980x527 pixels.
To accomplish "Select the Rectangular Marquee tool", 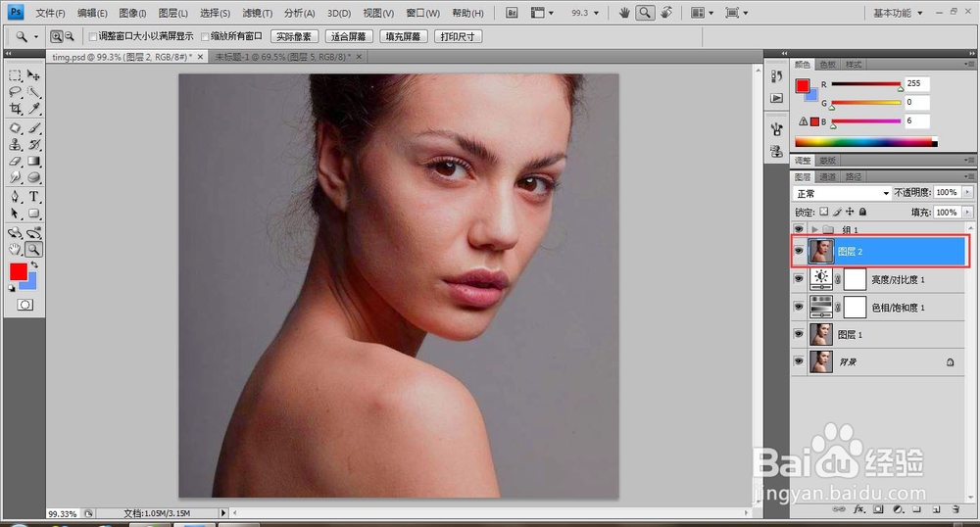I will coord(16,75).
